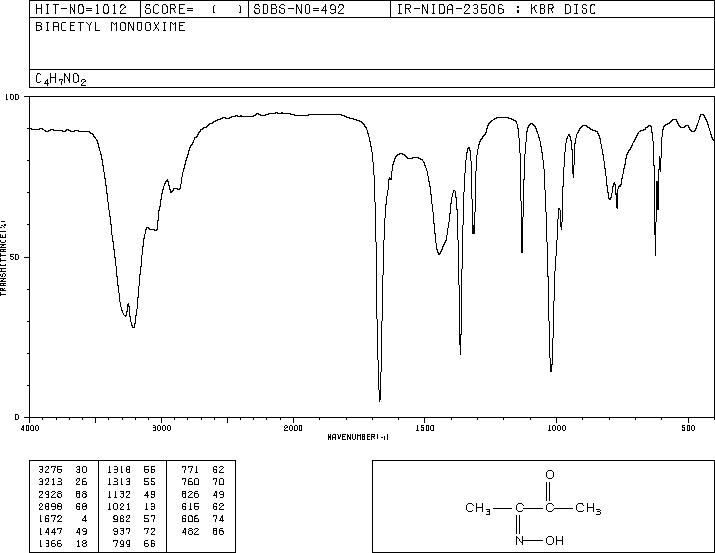Click the 2000 wavenumber axis label

[x=293, y=428]
